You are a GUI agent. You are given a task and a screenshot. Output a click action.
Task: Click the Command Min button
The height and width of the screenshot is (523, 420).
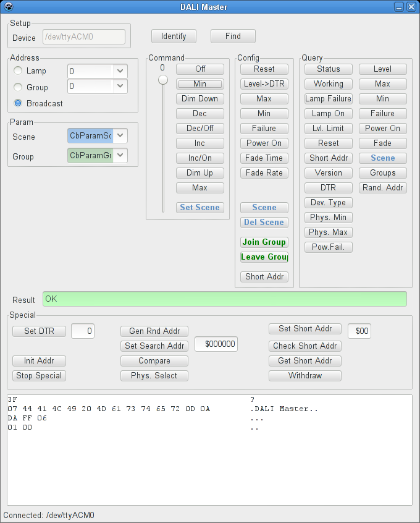[x=200, y=83]
